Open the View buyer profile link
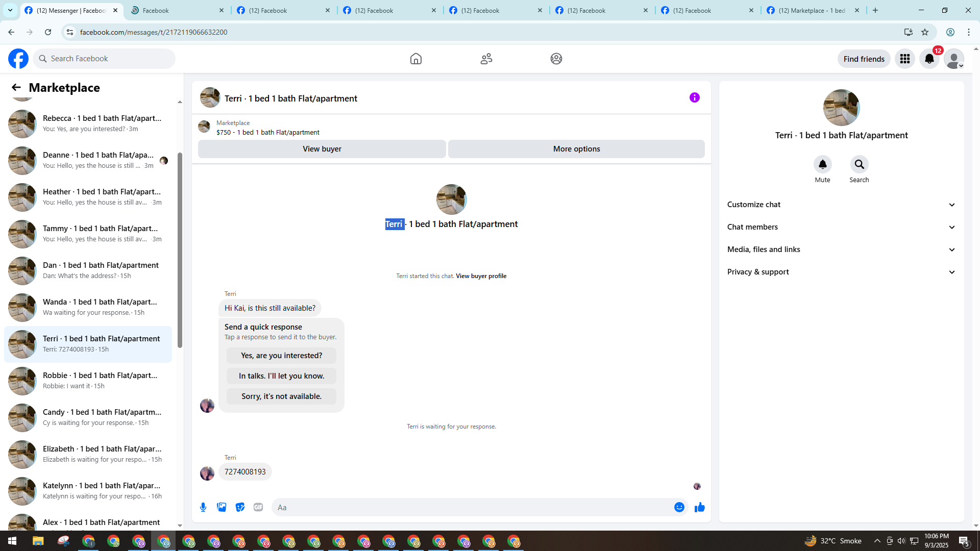The width and height of the screenshot is (980, 551). click(x=481, y=276)
